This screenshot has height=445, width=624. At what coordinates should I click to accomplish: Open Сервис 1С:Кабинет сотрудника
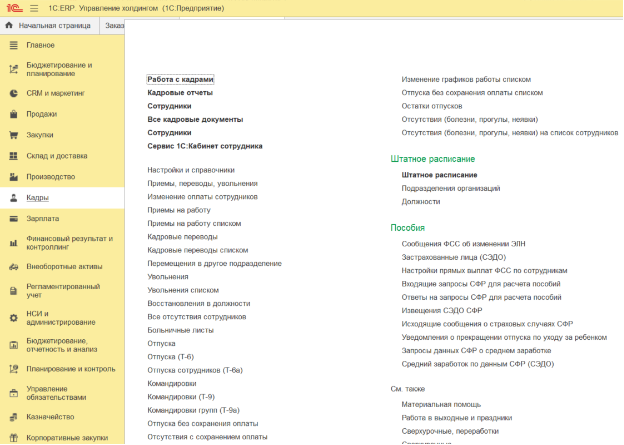205,146
